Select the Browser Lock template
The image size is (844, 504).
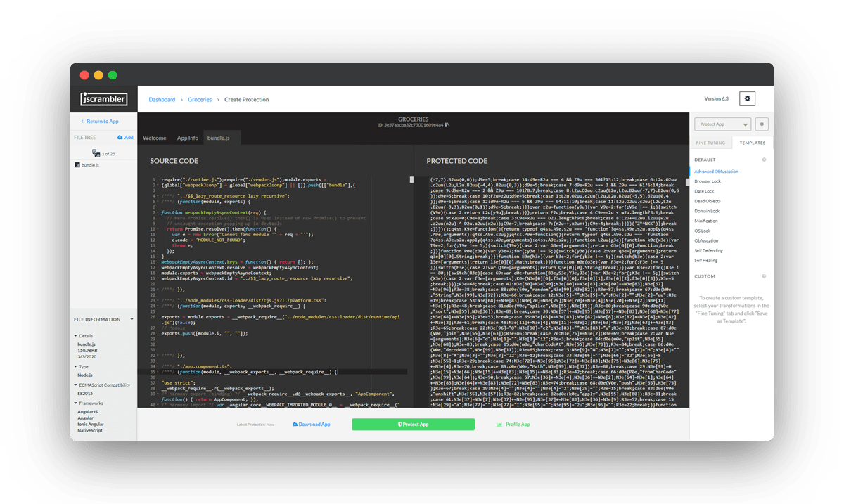coord(715,181)
